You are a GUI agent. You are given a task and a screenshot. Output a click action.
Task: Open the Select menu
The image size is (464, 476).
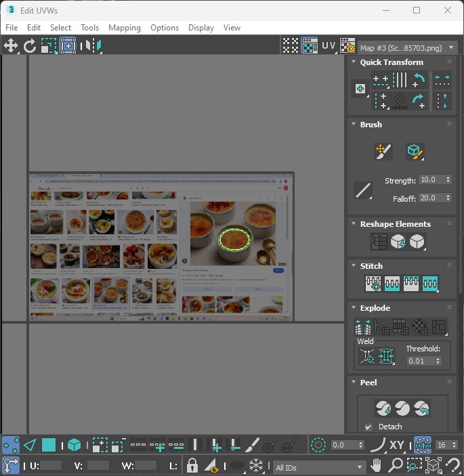[x=60, y=28]
